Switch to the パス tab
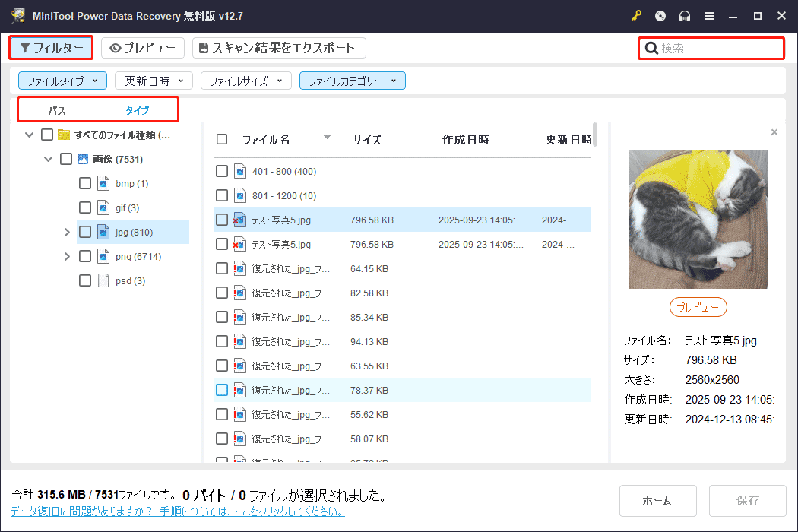This screenshot has width=798, height=532. click(58, 109)
